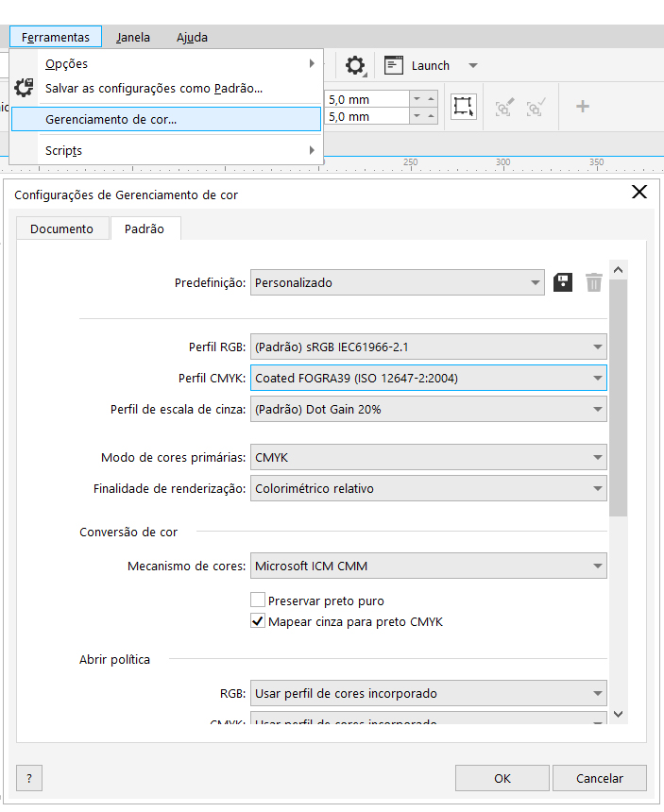Enable Preservar preto puro checkbox
Viewport: 664px width, 812px height.
coord(258,601)
